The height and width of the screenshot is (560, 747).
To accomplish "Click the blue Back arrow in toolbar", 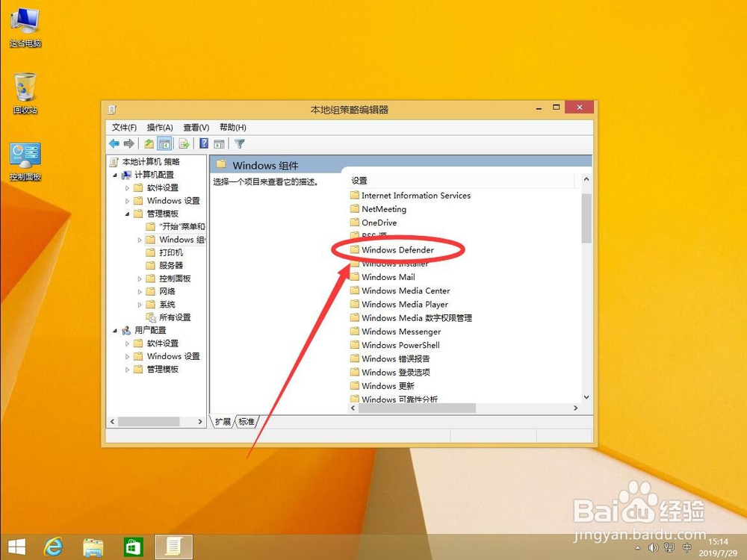I will click(x=114, y=143).
